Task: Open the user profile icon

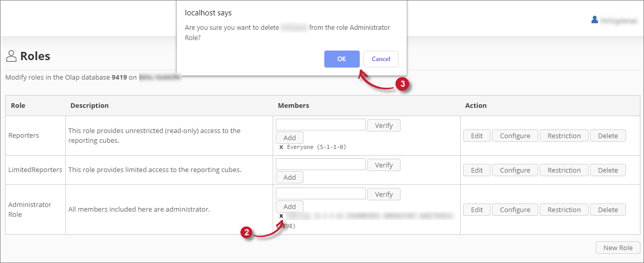Action: (595, 20)
